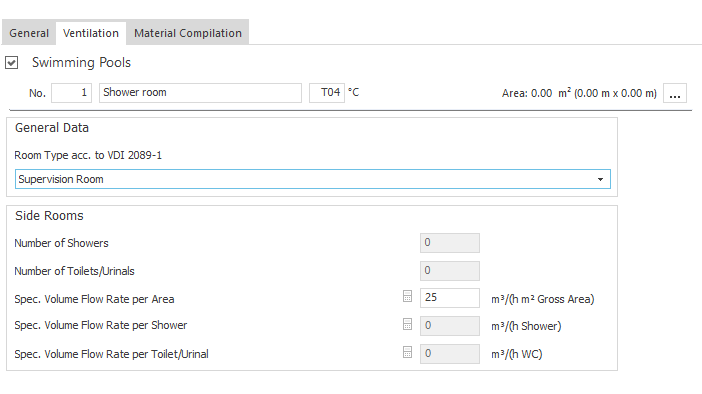Open the Material Compilation tab

click(x=188, y=33)
